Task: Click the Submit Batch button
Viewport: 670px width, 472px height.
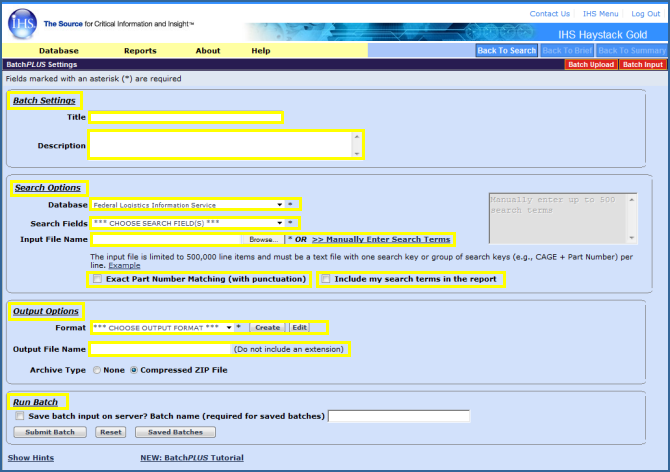Action: point(50,432)
